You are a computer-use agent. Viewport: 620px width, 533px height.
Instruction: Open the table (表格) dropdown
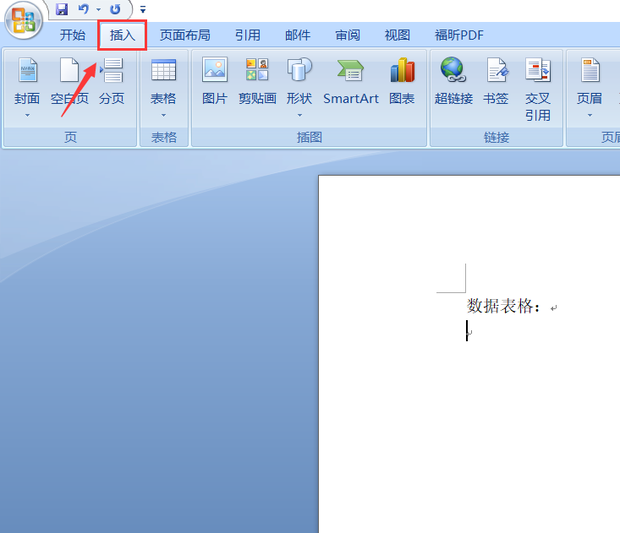click(163, 115)
